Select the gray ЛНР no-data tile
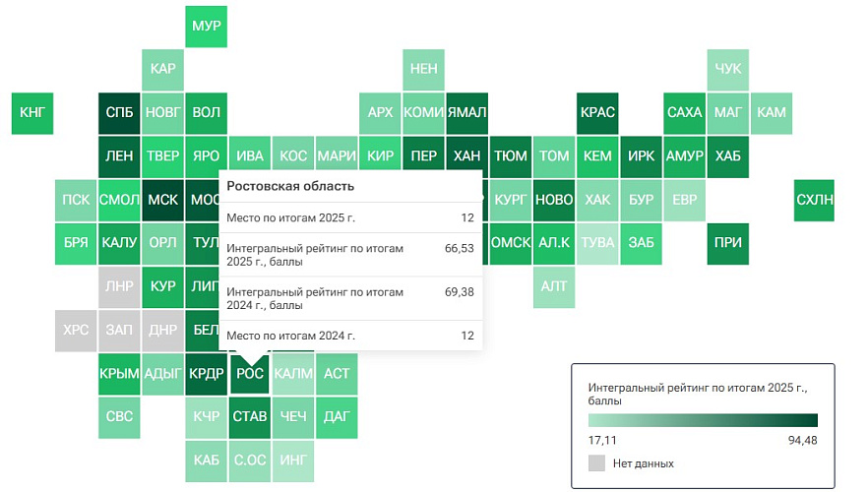Screen dimensions: 868x492 [x=119, y=286]
